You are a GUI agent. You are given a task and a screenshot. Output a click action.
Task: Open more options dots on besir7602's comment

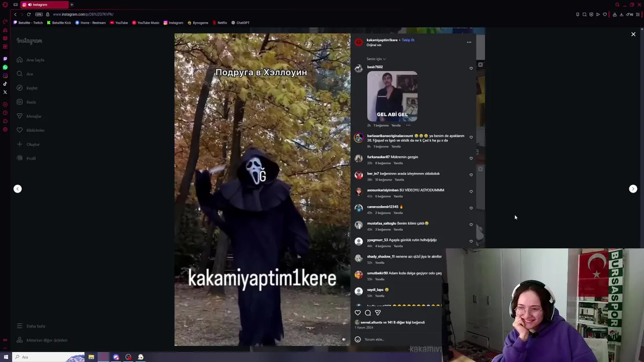(x=408, y=125)
